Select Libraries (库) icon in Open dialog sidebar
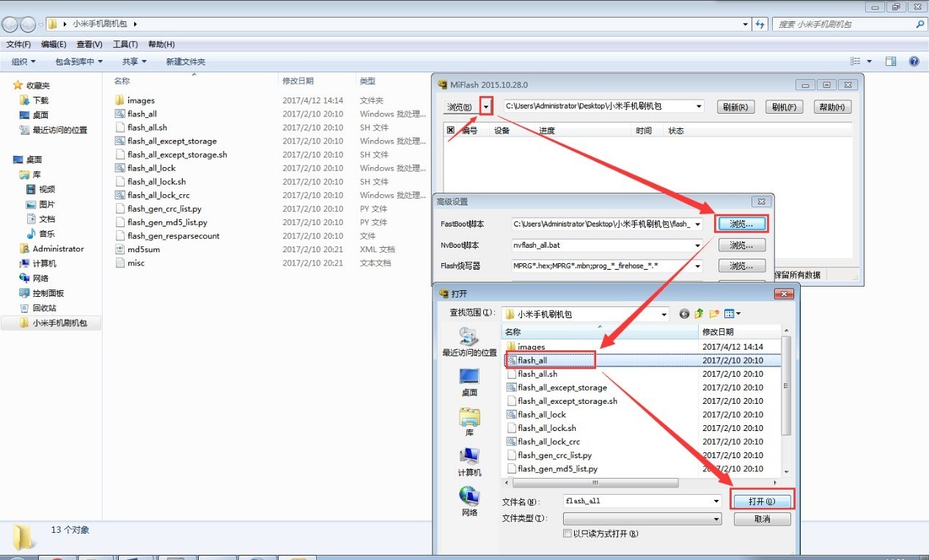The width and height of the screenshot is (929, 560). point(469,421)
